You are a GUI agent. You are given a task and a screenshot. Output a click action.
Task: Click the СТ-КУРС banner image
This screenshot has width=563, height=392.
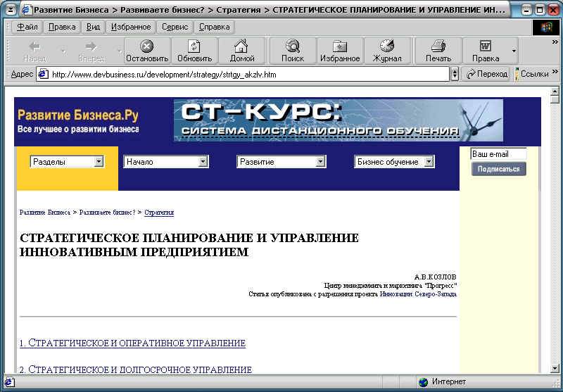339,120
